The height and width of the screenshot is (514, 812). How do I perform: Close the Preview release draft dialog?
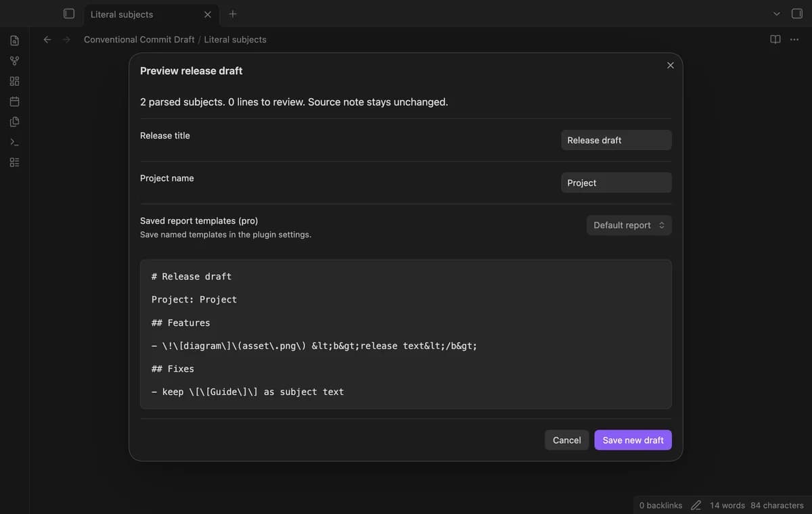671,65
